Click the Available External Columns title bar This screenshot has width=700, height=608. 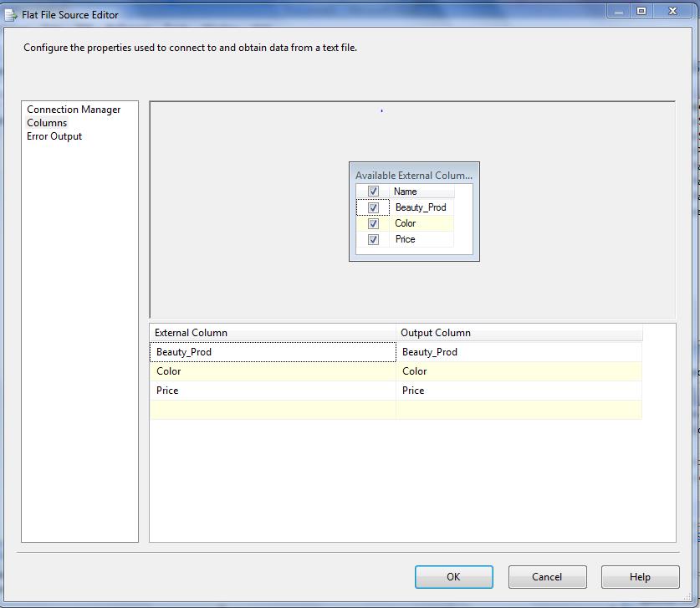(414, 175)
